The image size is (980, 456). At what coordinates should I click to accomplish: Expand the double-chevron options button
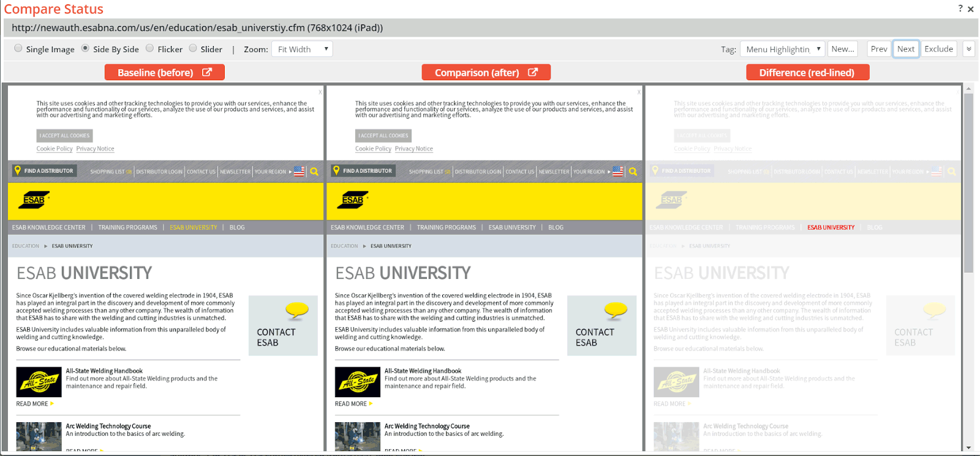[968, 49]
